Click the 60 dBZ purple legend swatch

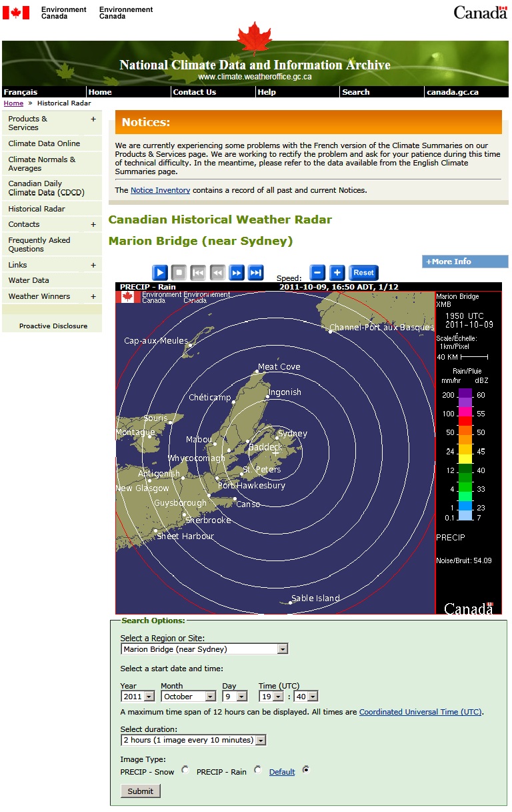pos(465,394)
